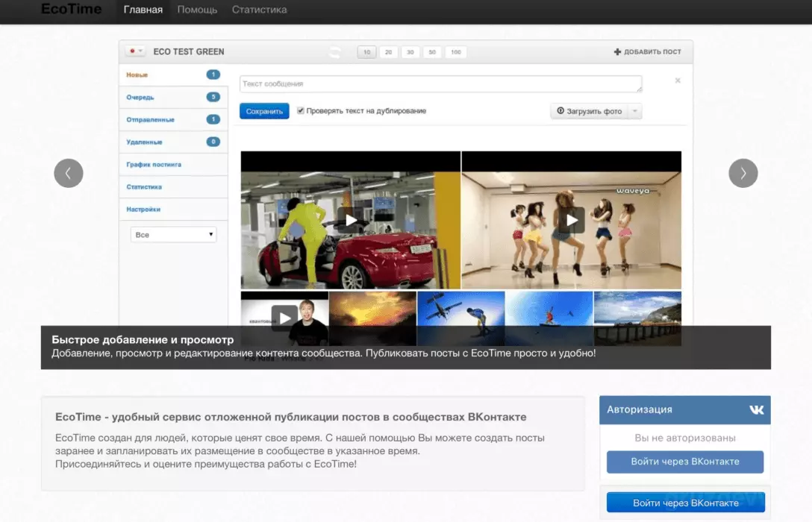Click Добавить пост button
Viewport: 812px width, 522px height.
pyautogui.click(x=647, y=51)
